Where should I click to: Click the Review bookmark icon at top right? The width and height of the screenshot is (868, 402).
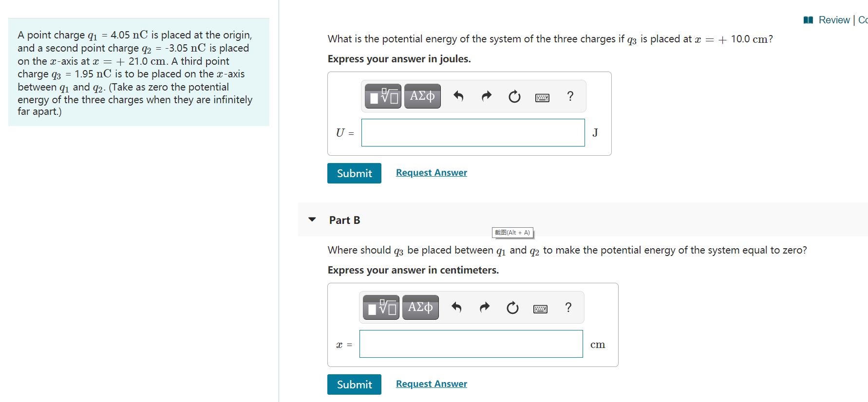coord(808,19)
